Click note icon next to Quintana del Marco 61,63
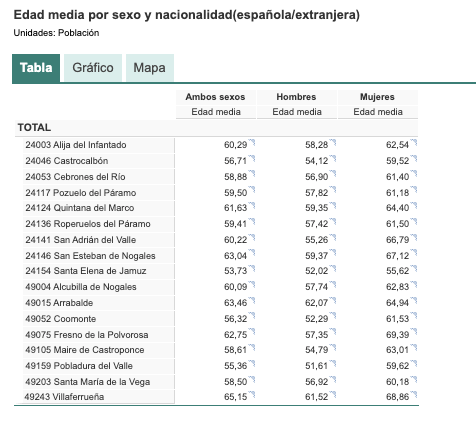This screenshot has width=476, height=425. coord(252,206)
